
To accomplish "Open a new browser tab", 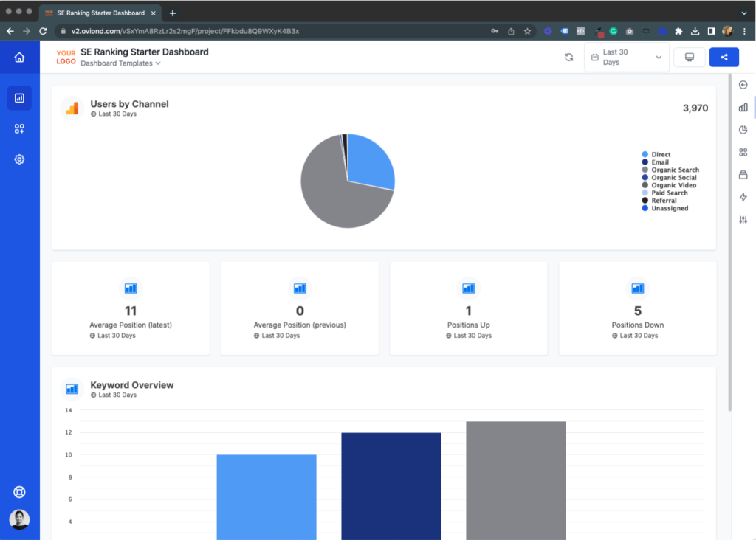I will 173,13.
